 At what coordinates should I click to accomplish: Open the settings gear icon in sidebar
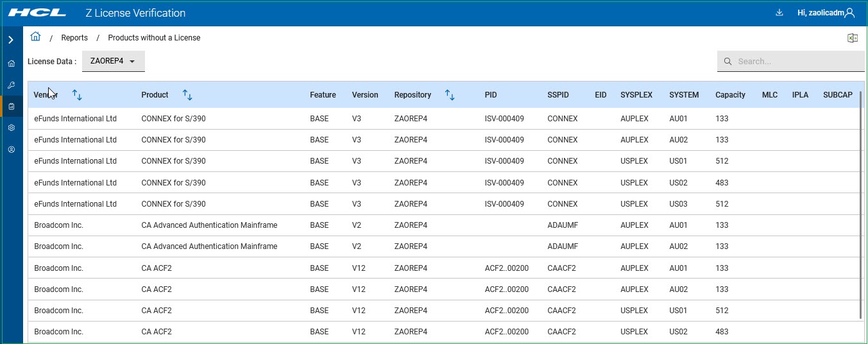11,128
